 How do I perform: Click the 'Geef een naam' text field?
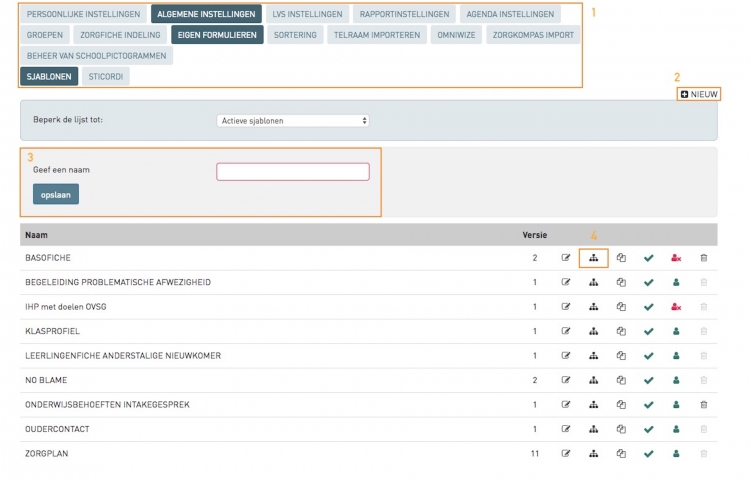(293, 172)
